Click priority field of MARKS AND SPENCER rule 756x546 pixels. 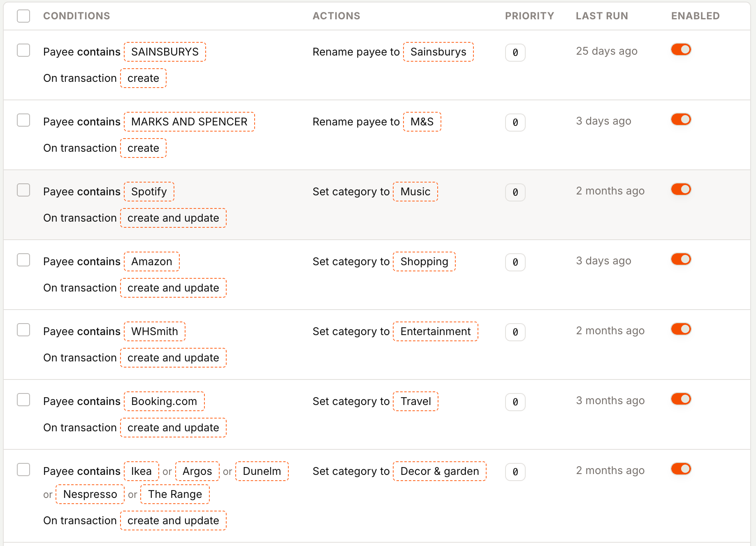pos(515,123)
